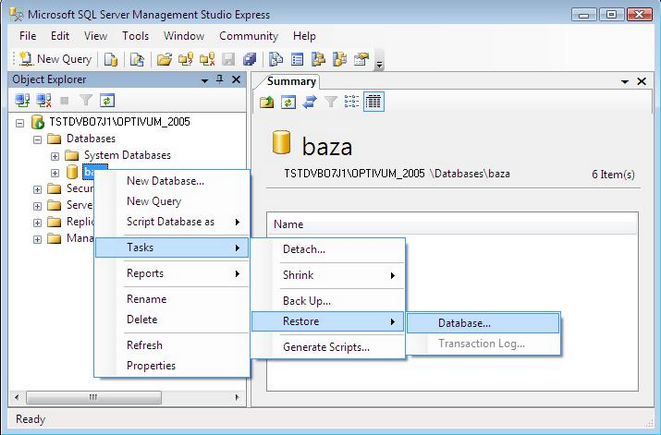Choose Restore Database... submenu entry
This screenshot has width=661, height=435.
(483, 323)
